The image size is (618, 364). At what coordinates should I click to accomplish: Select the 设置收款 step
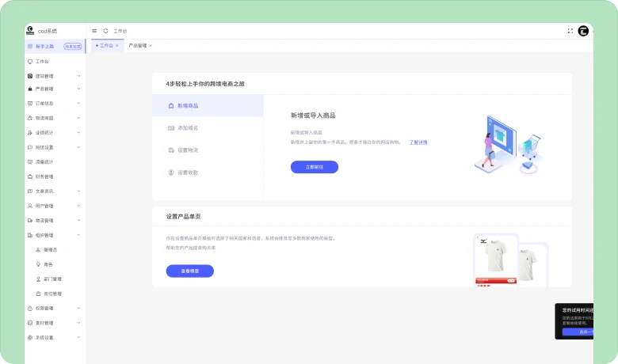click(188, 172)
